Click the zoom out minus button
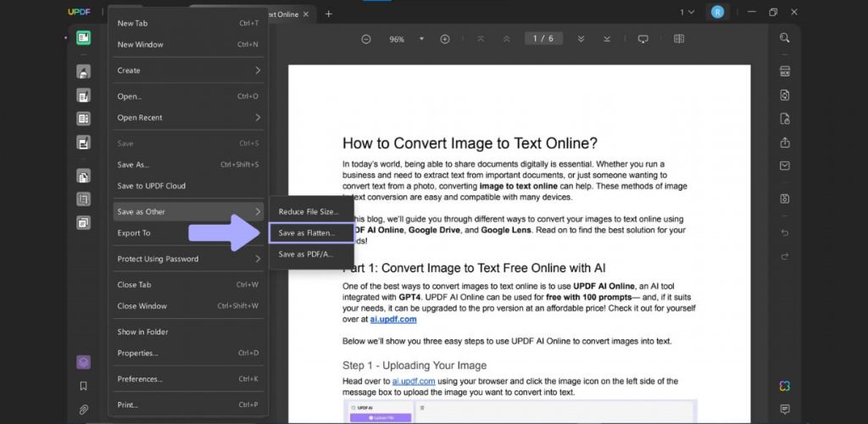 tap(366, 39)
